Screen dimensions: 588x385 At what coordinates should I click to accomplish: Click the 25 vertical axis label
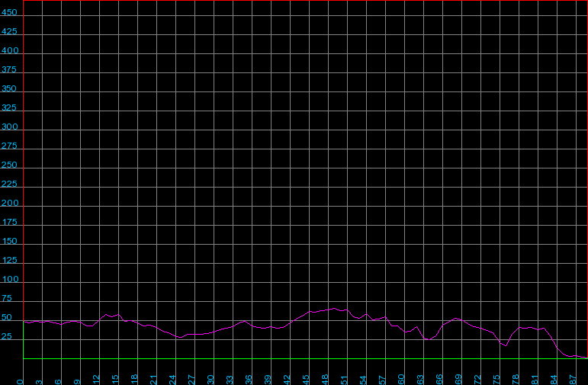(x=6, y=337)
